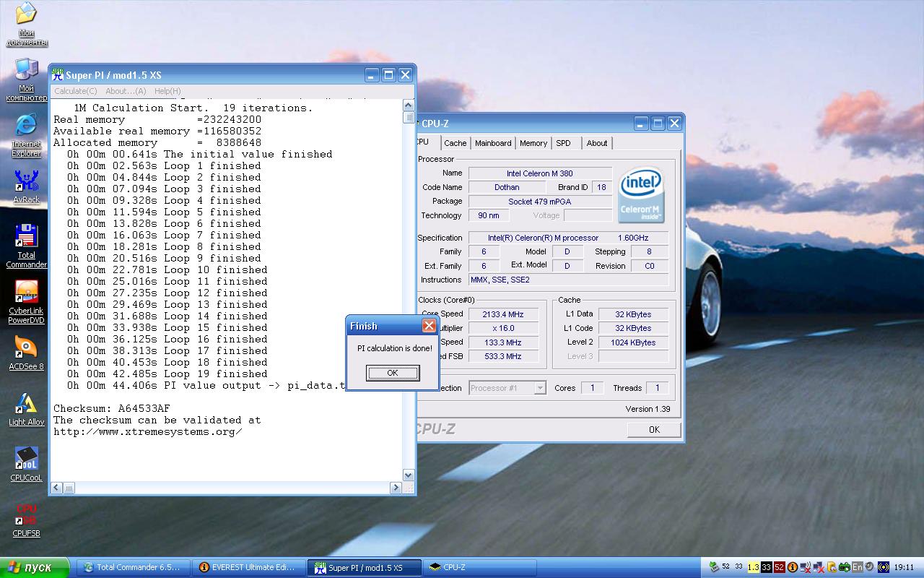
Task: Click the Super PI vertical scrollbar up arrow
Action: click(409, 105)
